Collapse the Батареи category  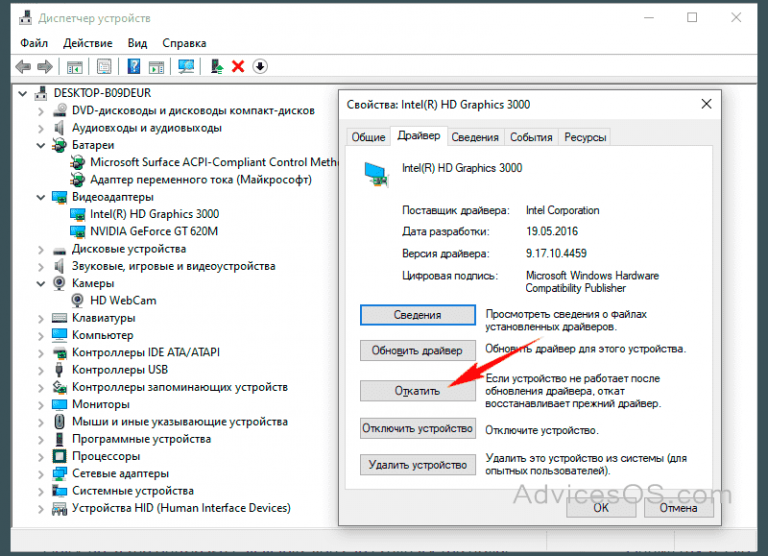[41, 145]
